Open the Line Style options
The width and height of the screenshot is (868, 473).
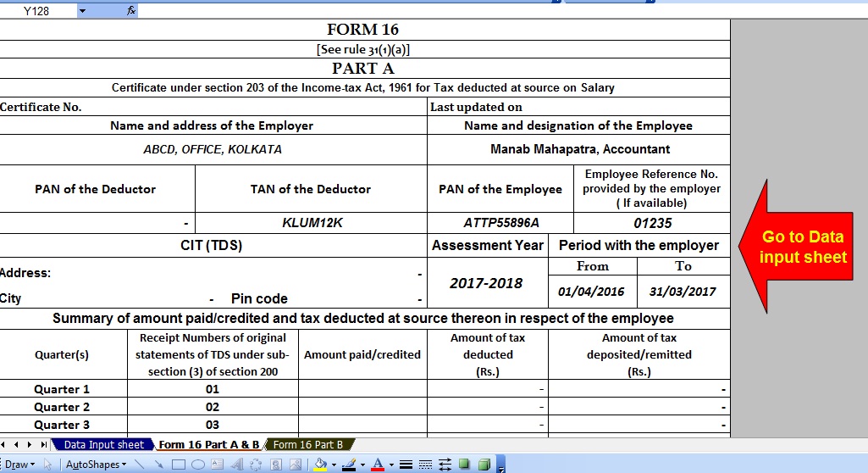tap(406, 465)
